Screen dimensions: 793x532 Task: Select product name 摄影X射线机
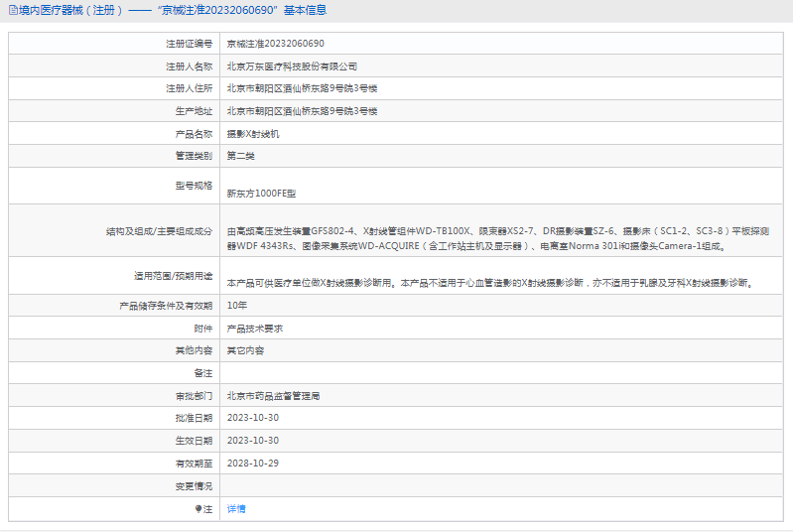point(253,134)
